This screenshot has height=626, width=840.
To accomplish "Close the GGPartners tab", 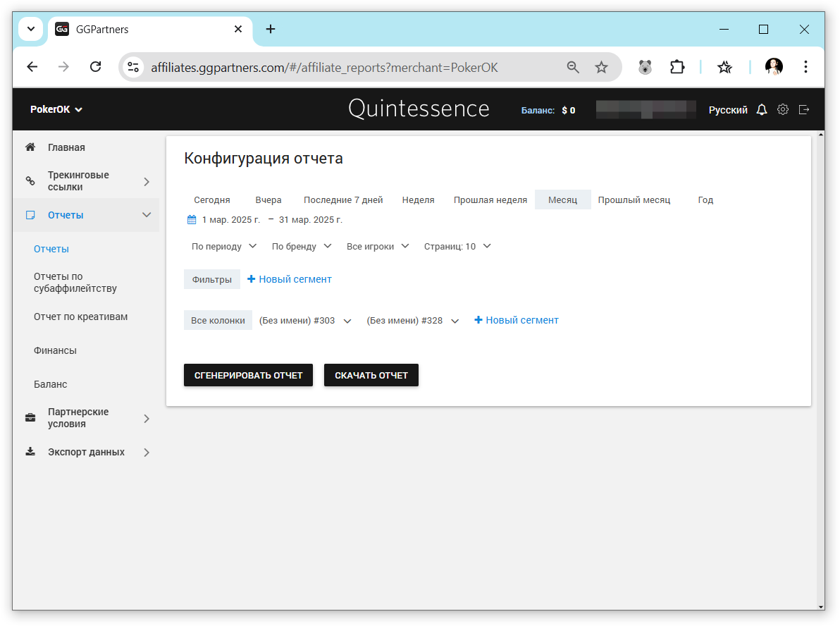I will 238,29.
